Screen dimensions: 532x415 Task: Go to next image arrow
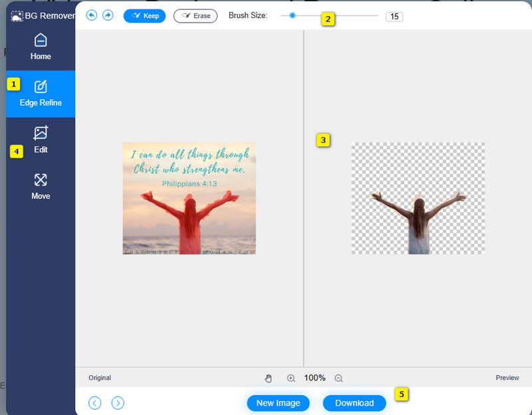pyautogui.click(x=118, y=402)
